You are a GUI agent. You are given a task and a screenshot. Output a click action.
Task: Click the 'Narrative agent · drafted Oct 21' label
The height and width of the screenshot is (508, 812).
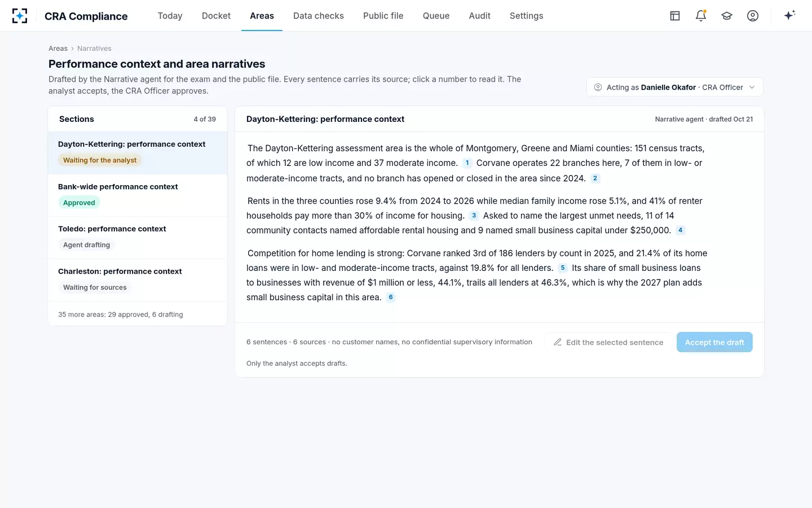[x=704, y=119]
